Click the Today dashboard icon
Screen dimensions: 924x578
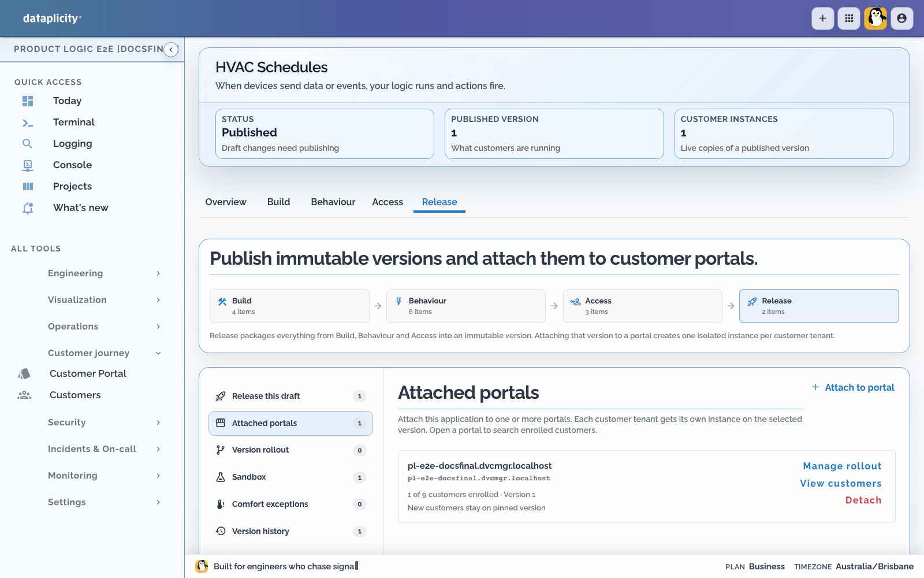tap(28, 101)
